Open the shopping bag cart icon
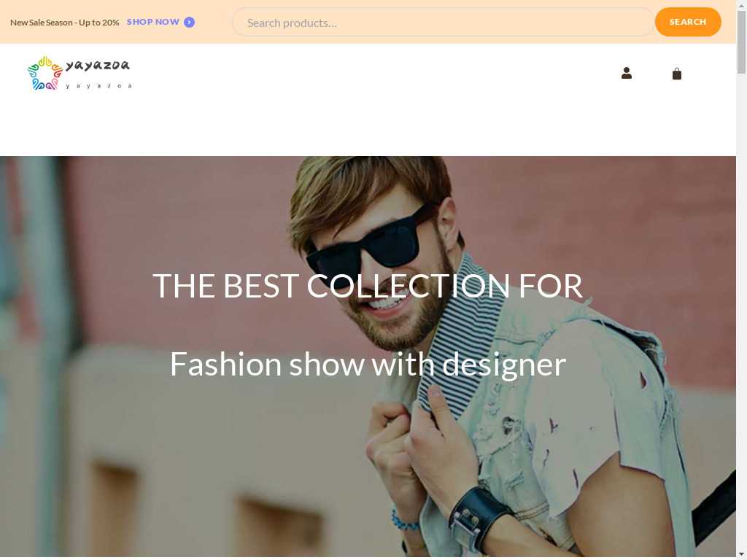The width and height of the screenshot is (747, 560). tap(676, 74)
